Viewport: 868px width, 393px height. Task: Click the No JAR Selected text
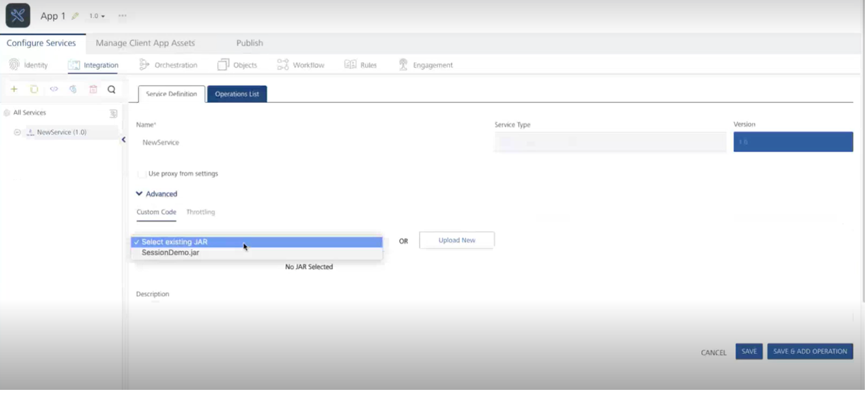tap(309, 267)
